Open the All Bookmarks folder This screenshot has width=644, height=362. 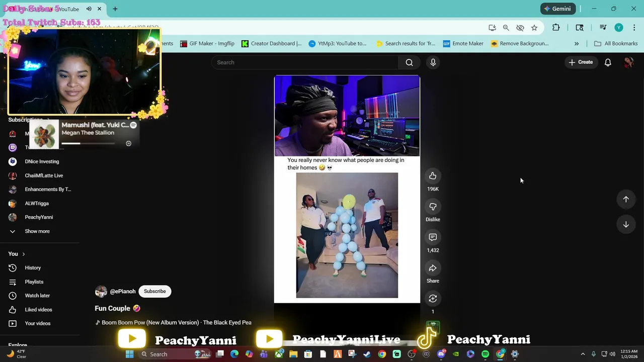click(616, 44)
